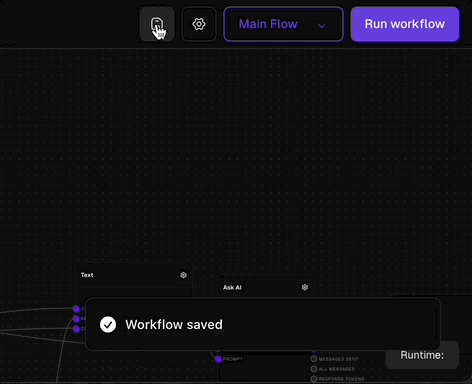This screenshot has height=384, width=472.
Task: Select the Ask AI node header
Action: pos(266,287)
